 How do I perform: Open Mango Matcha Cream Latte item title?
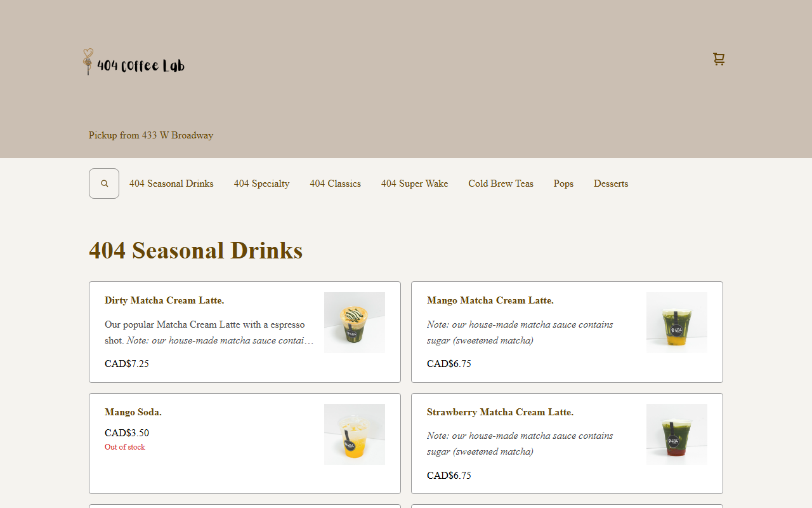click(490, 300)
